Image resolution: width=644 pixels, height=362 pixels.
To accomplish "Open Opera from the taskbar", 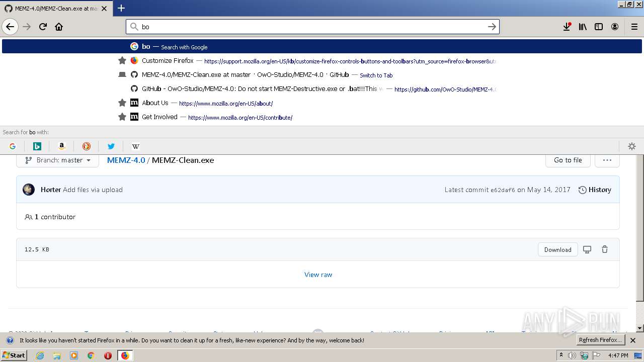I will (108, 355).
